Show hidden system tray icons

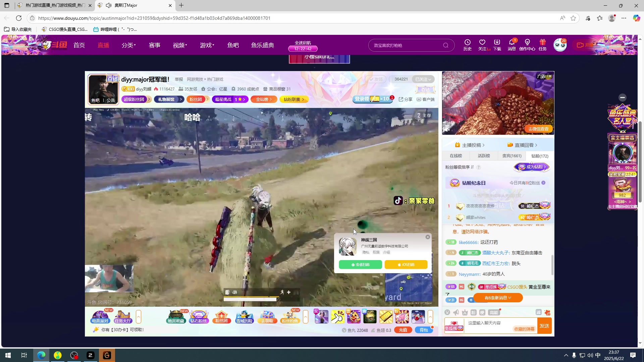tap(566, 355)
